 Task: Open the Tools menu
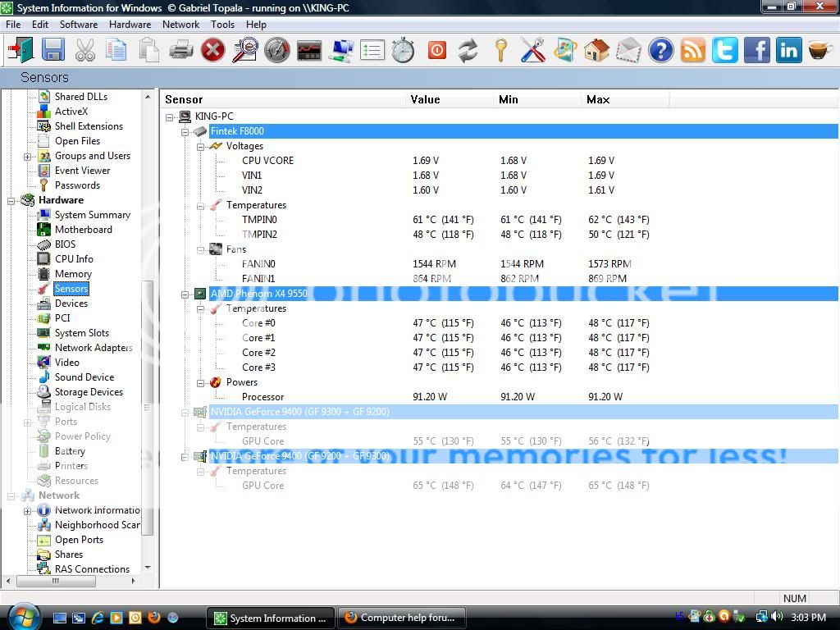pyautogui.click(x=223, y=25)
